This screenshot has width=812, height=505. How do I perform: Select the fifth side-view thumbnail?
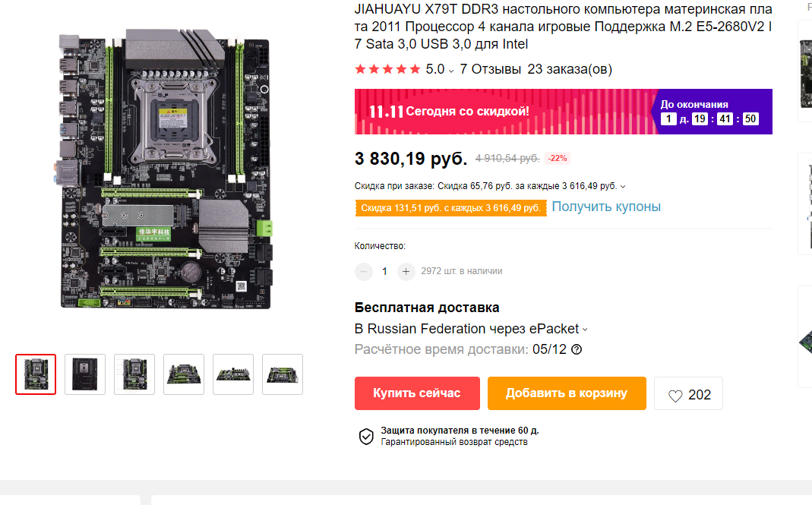233,374
